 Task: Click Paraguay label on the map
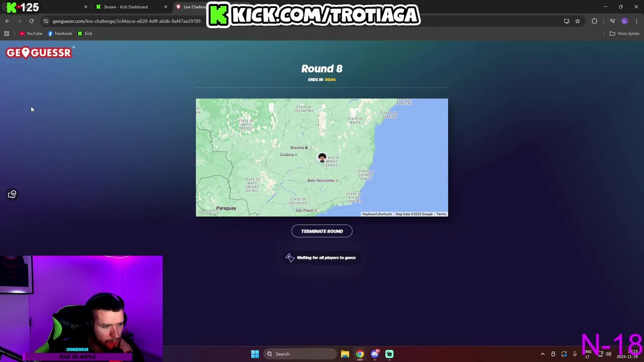(x=226, y=208)
